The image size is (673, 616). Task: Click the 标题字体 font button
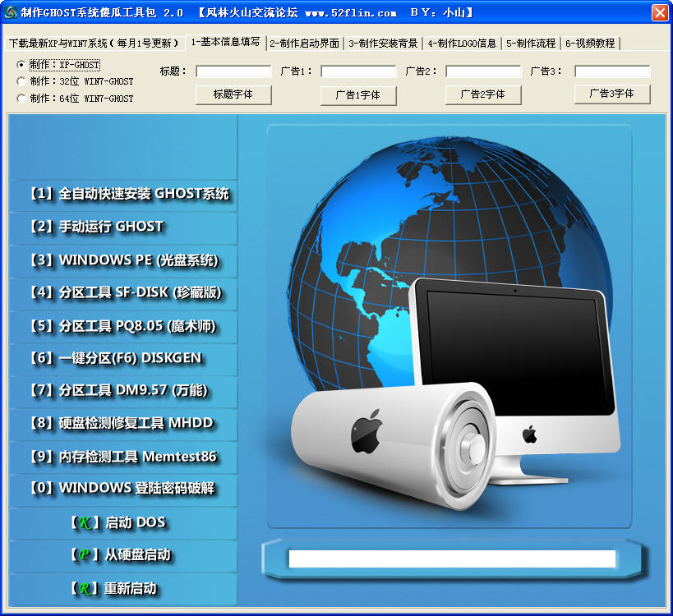pyautogui.click(x=235, y=94)
